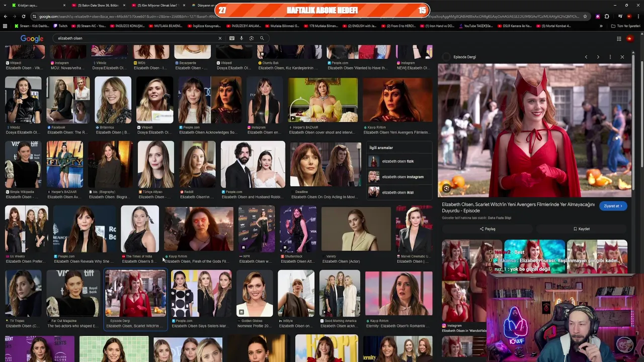Reload the page with the refresh icon
The image size is (644, 362).
(23, 16)
